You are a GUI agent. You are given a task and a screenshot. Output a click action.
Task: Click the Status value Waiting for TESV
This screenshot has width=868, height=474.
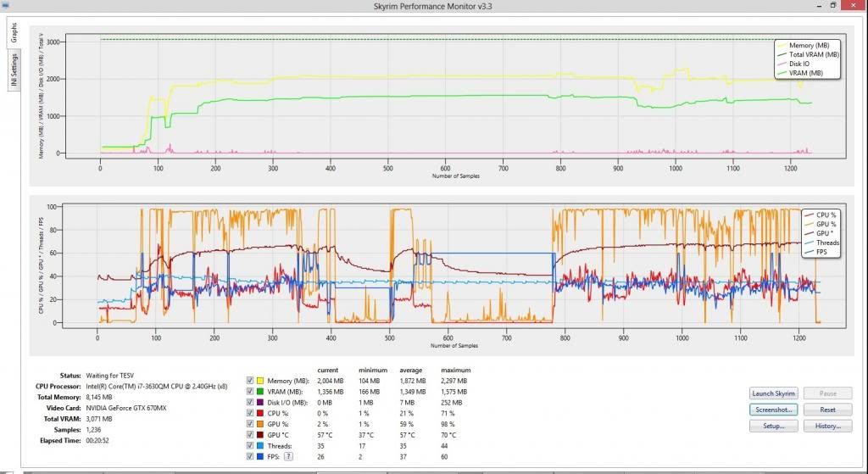109,376
